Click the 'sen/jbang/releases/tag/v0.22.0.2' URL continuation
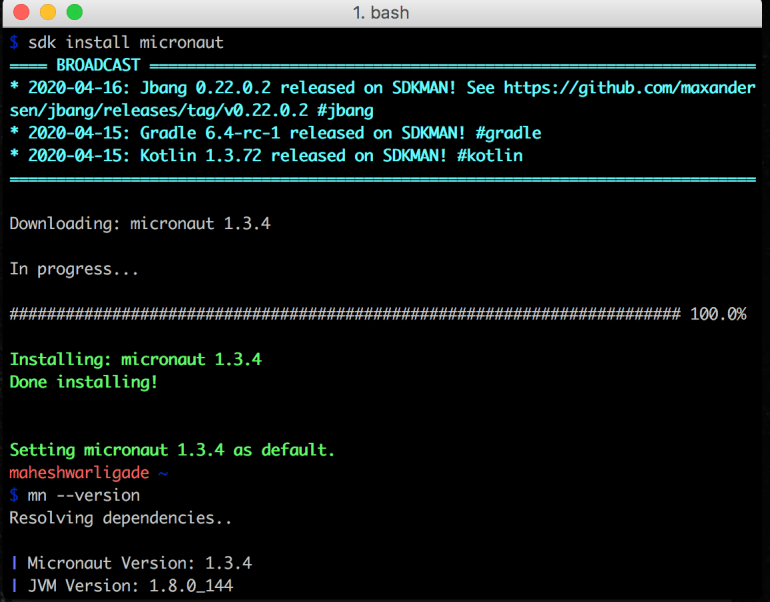This screenshot has width=770, height=602. [159, 110]
